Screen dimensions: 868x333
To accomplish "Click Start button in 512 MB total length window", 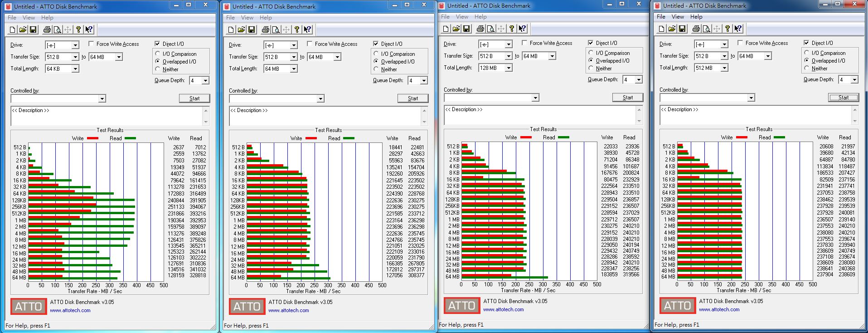I will click(844, 98).
